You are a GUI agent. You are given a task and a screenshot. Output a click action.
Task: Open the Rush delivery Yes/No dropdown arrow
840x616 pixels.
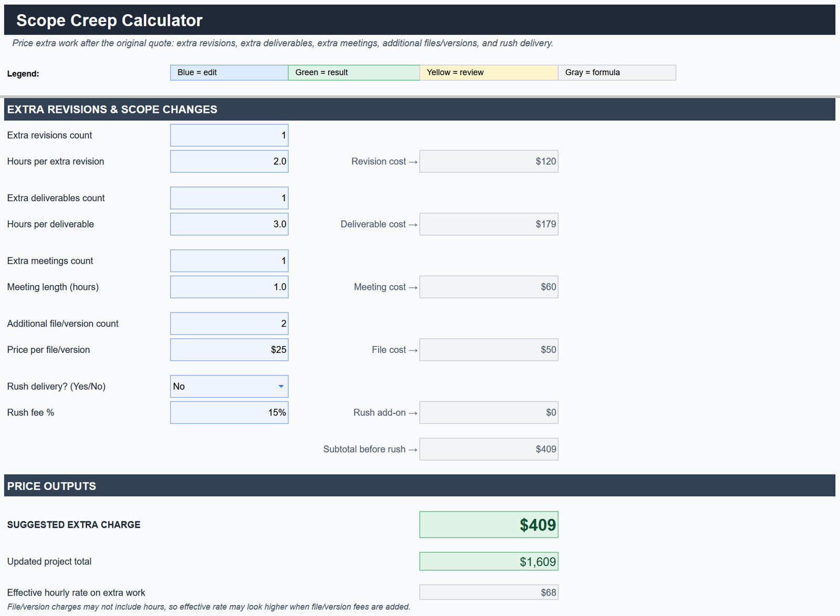(x=281, y=387)
